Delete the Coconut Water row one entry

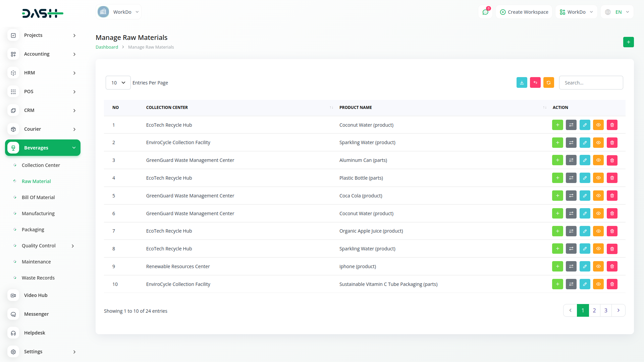tap(612, 125)
